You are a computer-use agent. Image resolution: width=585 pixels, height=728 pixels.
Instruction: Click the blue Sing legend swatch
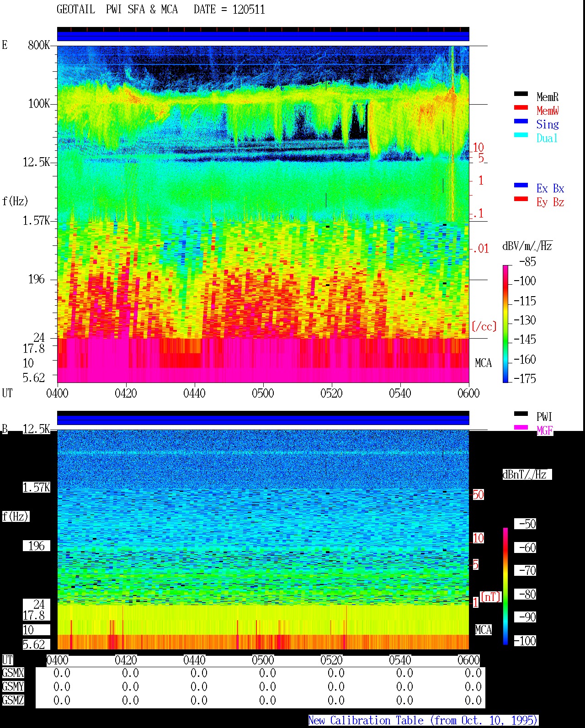tap(521, 122)
